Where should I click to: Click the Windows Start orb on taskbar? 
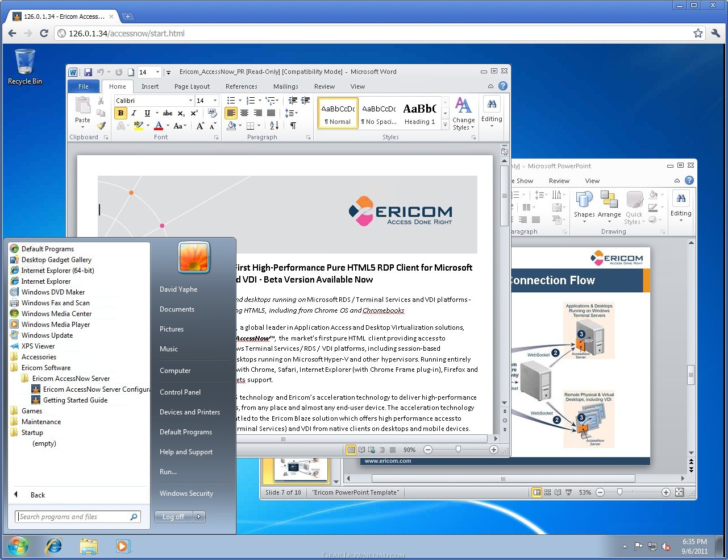click(18, 547)
